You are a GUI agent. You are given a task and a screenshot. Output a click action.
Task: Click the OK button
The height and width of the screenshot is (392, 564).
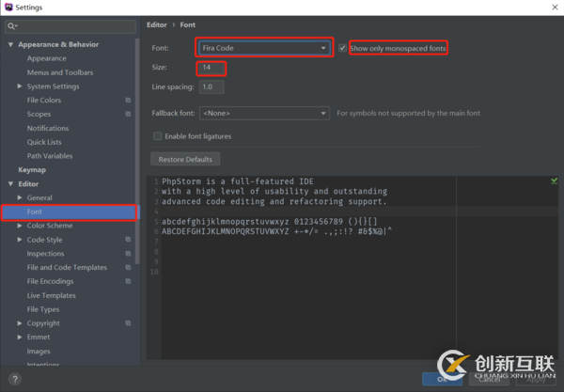(x=442, y=379)
